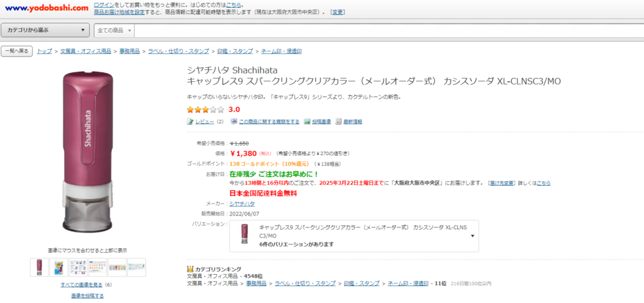Open 事務用品 link in category ranking
This screenshot has width=644, height=303.
(257, 283)
